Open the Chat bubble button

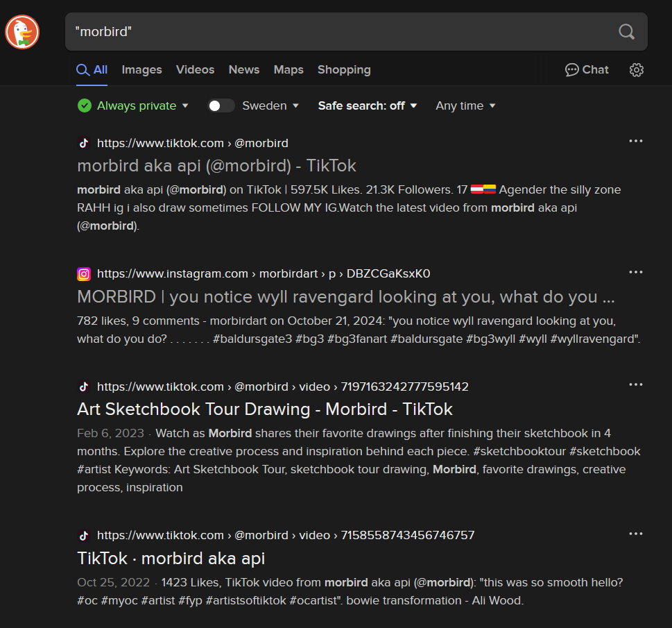click(587, 70)
